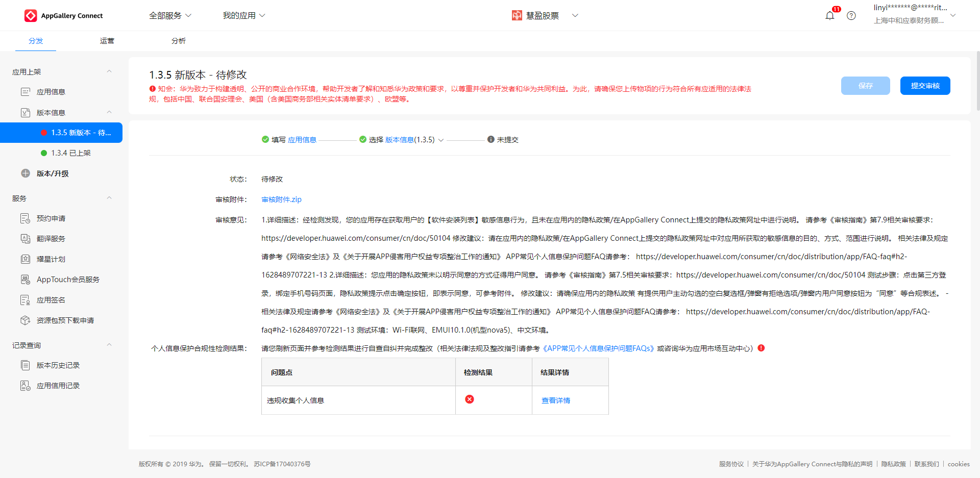Screen dimensions: 980x478
Task: Click the red warning icon beside compliance text
Action: pyautogui.click(x=761, y=348)
